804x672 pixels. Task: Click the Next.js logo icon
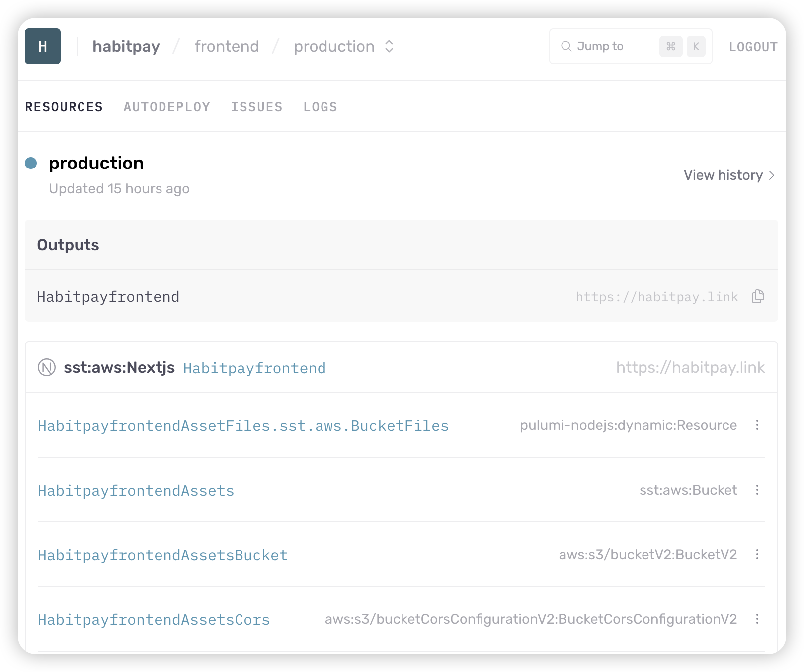47,368
